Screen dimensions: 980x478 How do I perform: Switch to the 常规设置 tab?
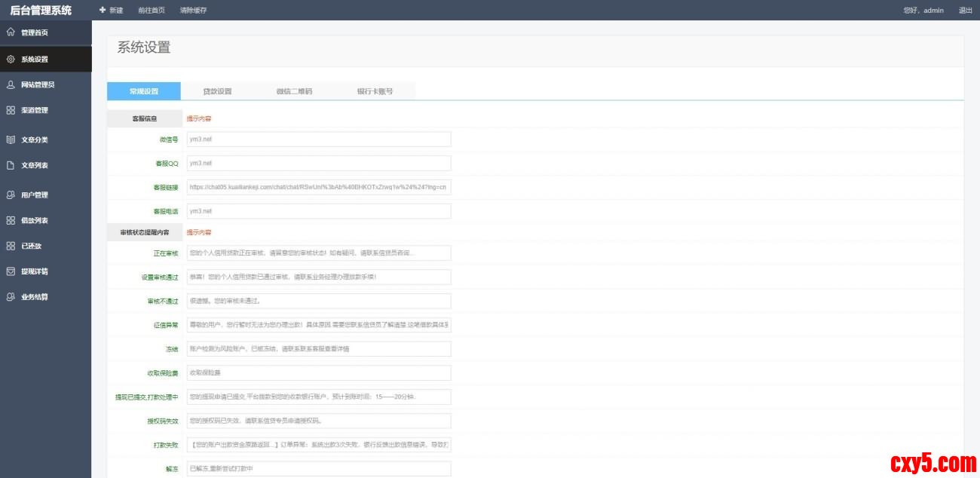(144, 90)
